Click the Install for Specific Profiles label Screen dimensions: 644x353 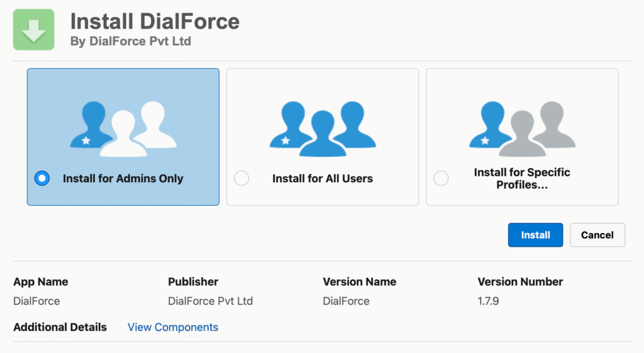522,179
